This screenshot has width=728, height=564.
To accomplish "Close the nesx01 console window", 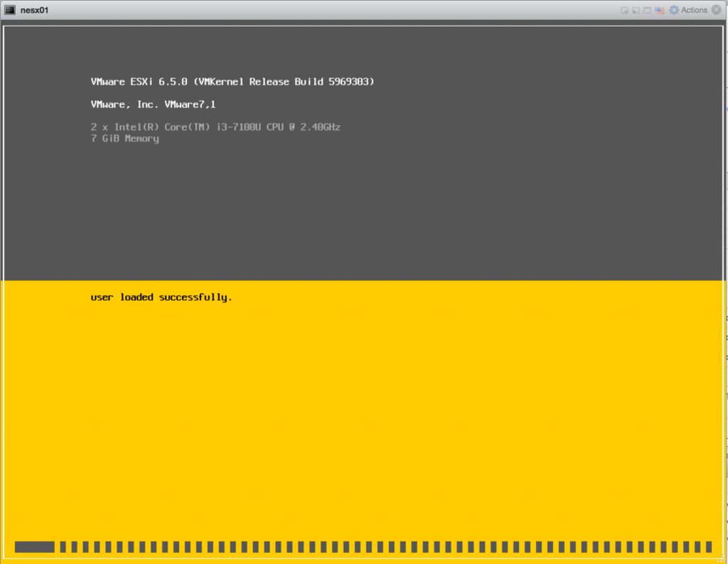I will pos(717,10).
